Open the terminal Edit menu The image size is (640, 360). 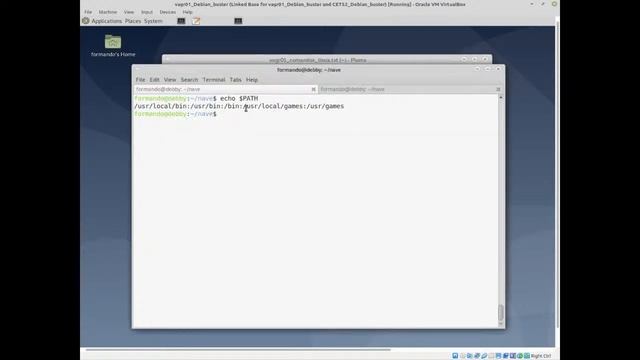154,80
